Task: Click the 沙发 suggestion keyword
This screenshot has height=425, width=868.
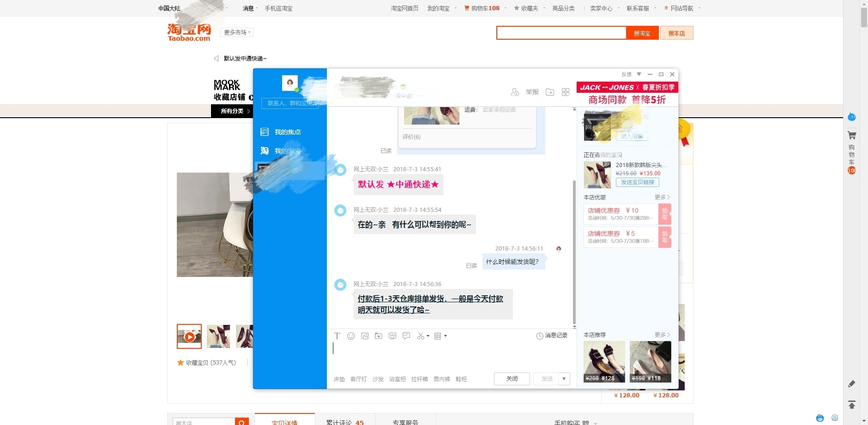Action: pyautogui.click(x=378, y=379)
